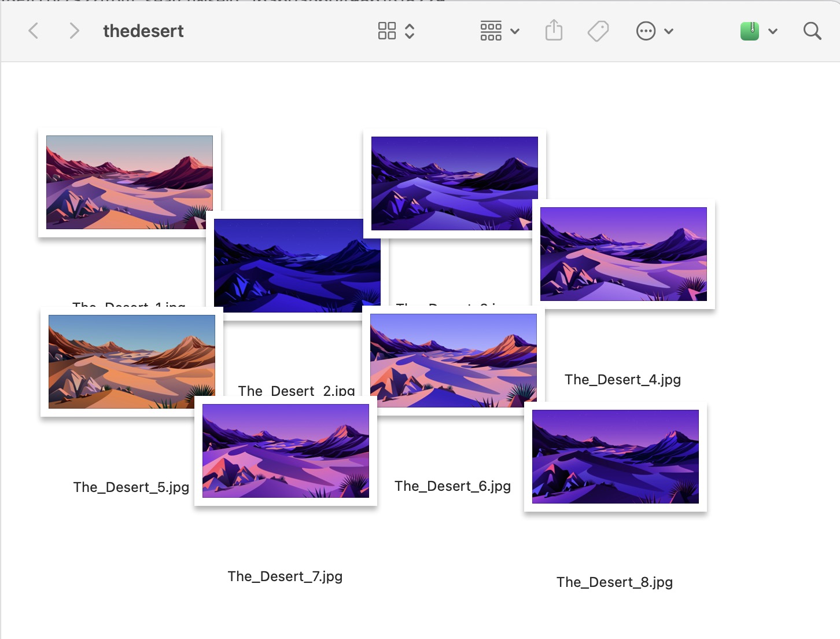Image resolution: width=840 pixels, height=639 pixels.
Task: Click the The_Desert_6.jpg filename label
Action: 453,486
